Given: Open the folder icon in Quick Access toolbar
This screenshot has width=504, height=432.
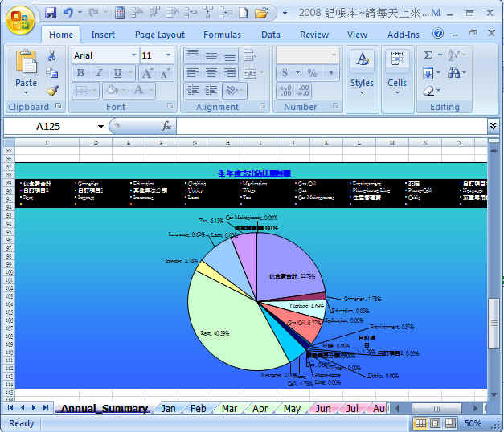Looking at the screenshot, I should [x=261, y=13].
